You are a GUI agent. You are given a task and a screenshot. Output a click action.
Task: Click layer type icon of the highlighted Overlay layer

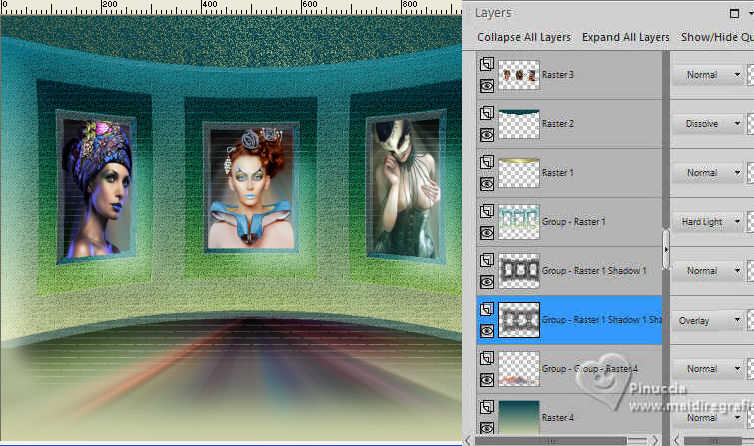(x=487, y=309)
